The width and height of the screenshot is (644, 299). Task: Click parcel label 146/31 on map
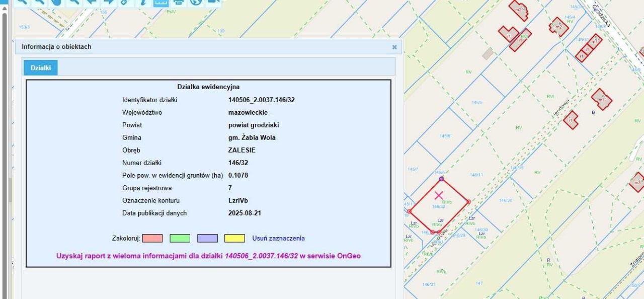coord(429,284)
